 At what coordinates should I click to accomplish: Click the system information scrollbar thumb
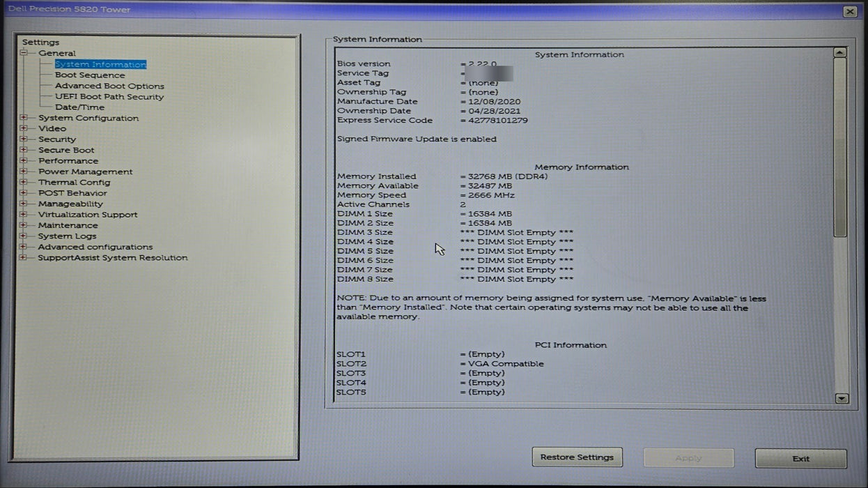840,147
